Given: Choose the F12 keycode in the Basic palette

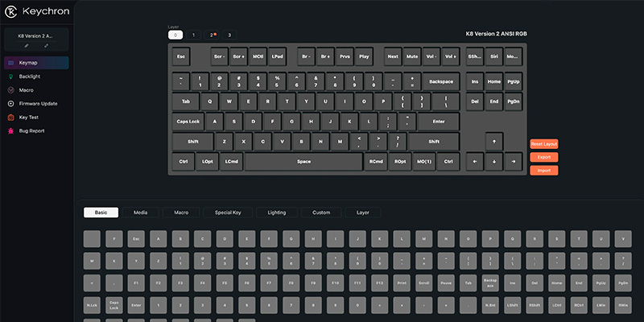Looking at the screenshot, I should click(379, 283).
